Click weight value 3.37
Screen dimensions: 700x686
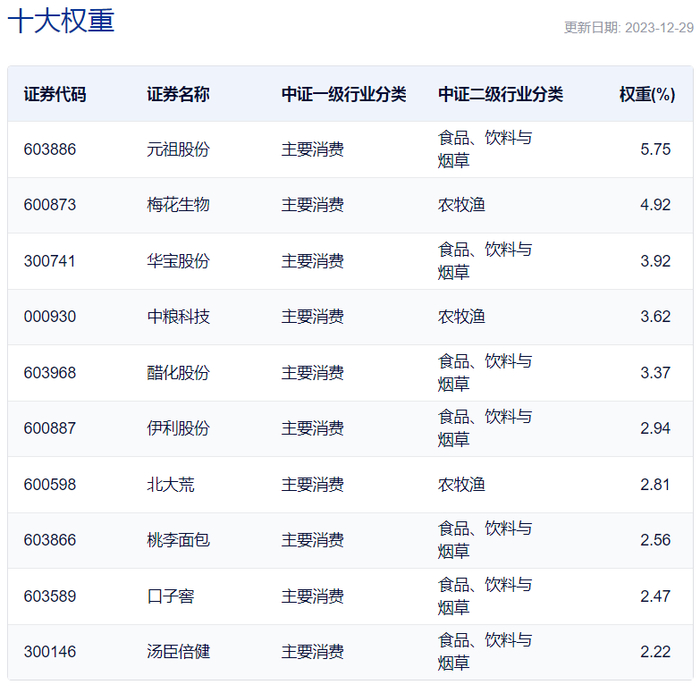(x=655, y=373)
